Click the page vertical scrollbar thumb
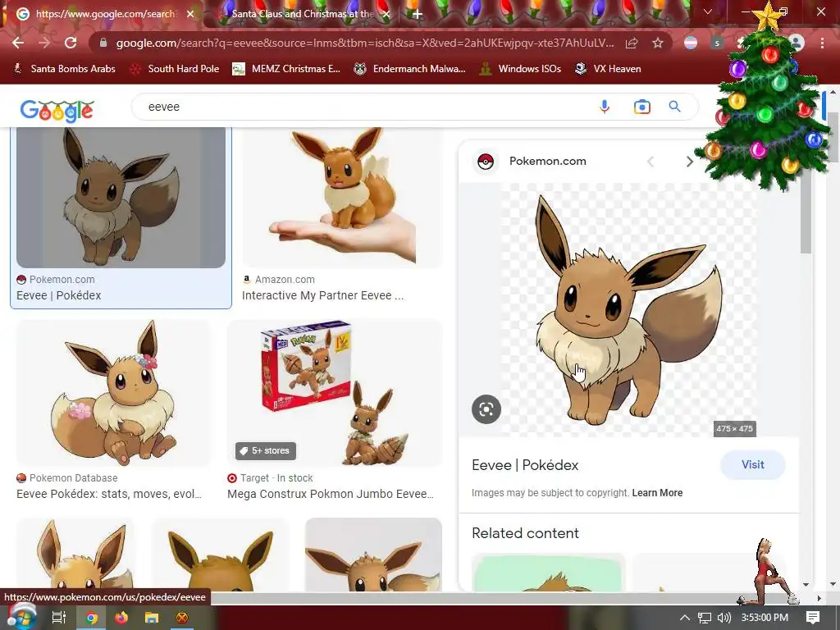 833,138
